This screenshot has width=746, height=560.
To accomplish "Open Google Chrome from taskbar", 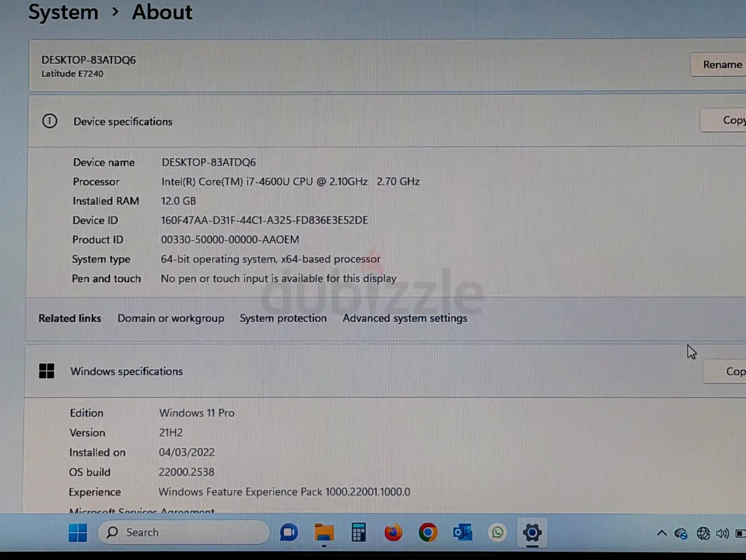I will click(428, 533).
